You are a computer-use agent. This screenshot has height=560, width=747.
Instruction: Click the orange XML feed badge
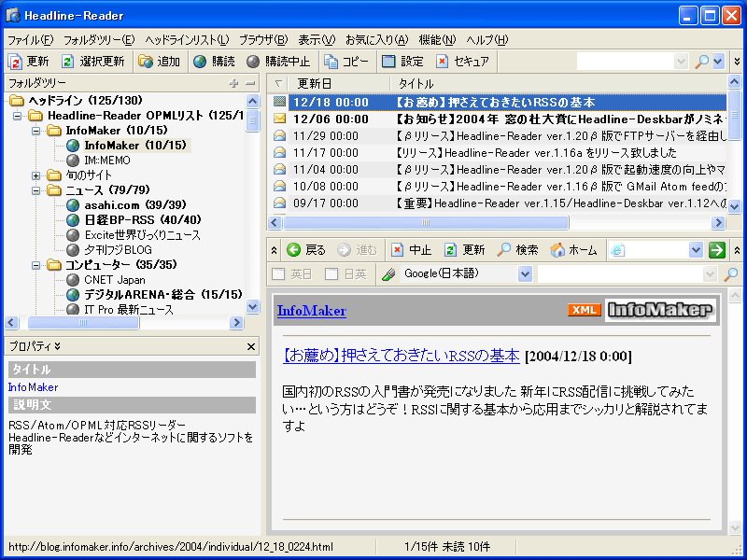[584, 310]
